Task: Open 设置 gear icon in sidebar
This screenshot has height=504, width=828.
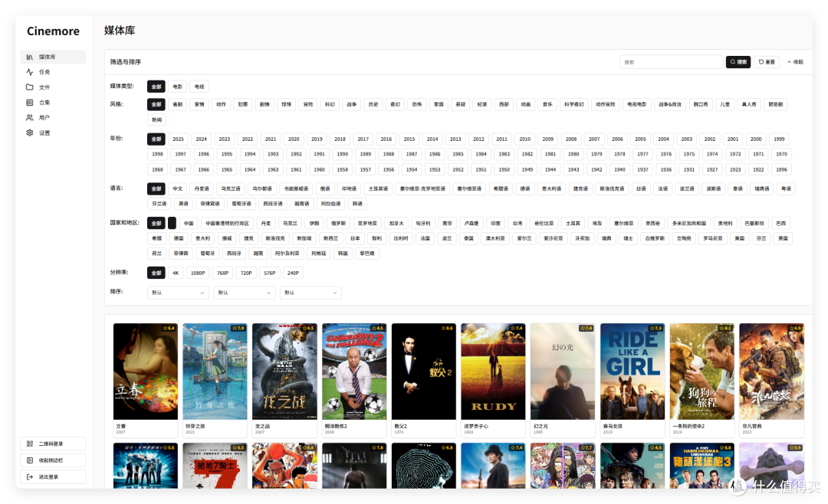Action: coord(30,133)
